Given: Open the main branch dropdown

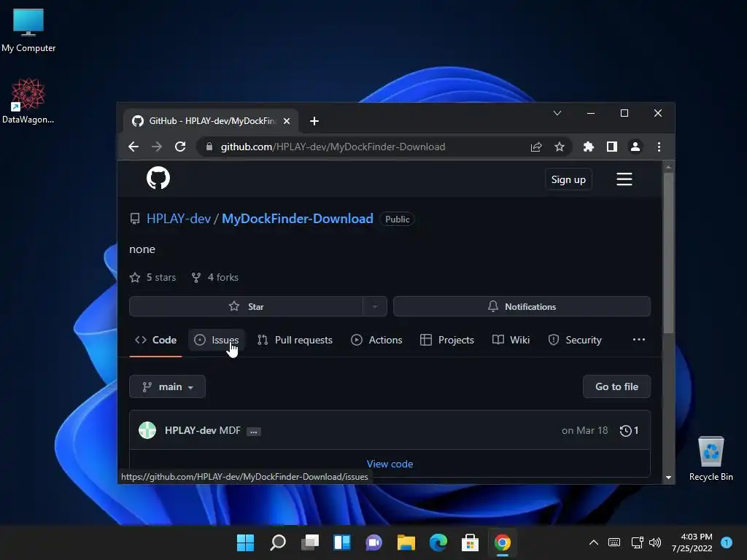Looking at the screenshot, I should [x=167, y=386].
